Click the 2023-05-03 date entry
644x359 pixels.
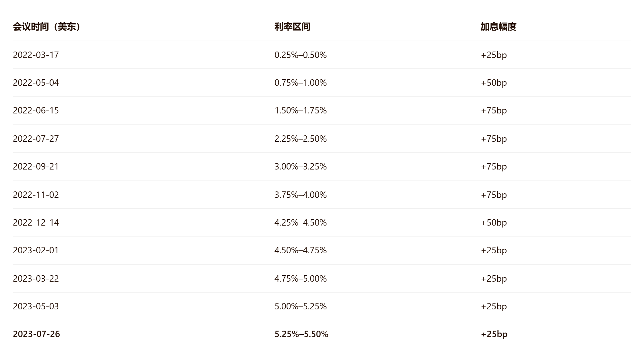pyautogui.click(x=36, y=306)
